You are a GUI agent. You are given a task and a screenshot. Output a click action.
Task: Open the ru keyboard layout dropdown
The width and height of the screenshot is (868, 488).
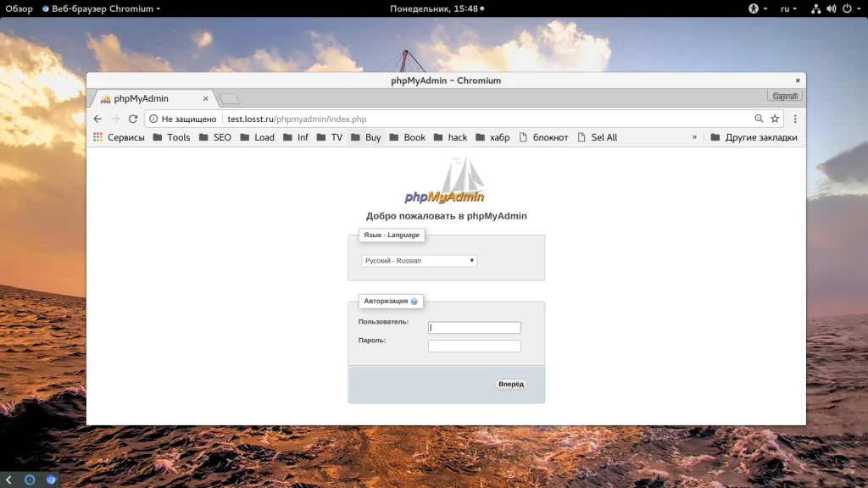pos(788,8)
